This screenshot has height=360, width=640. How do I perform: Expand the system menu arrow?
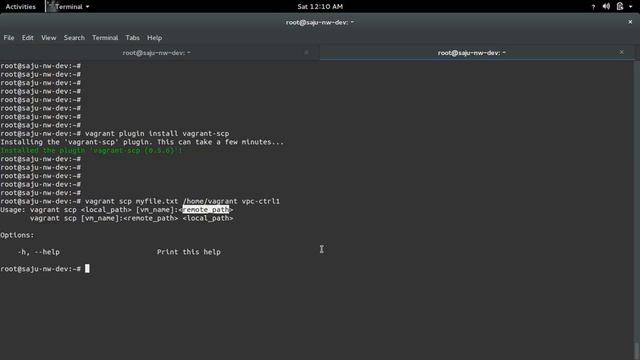[631, 7]
